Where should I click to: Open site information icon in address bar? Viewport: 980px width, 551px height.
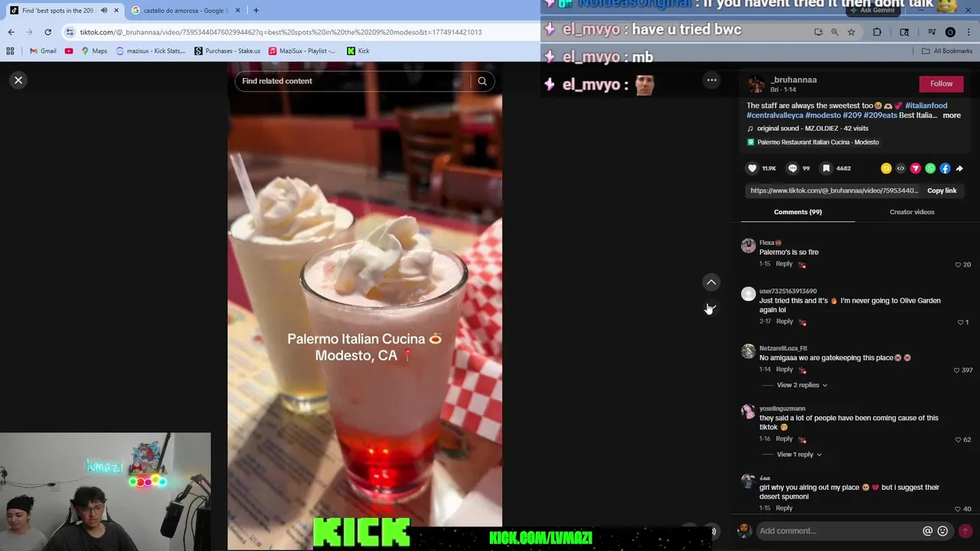click(x=70, y=32)
